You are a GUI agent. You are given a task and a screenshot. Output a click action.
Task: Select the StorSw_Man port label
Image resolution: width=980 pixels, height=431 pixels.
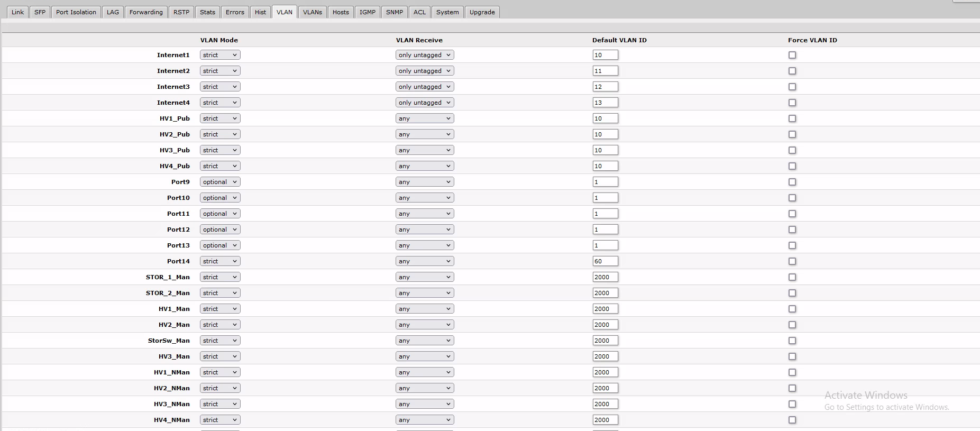click(169, 341)
